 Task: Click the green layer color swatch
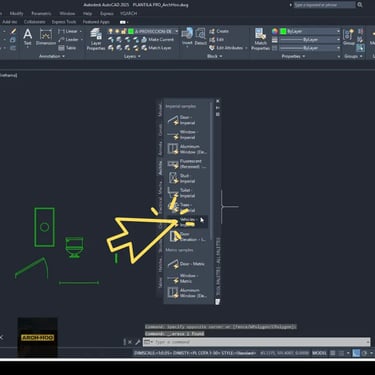[x=131, y=31]
